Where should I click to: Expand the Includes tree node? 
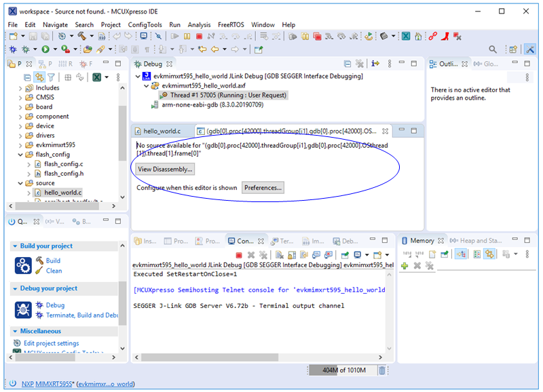[20, 88]
